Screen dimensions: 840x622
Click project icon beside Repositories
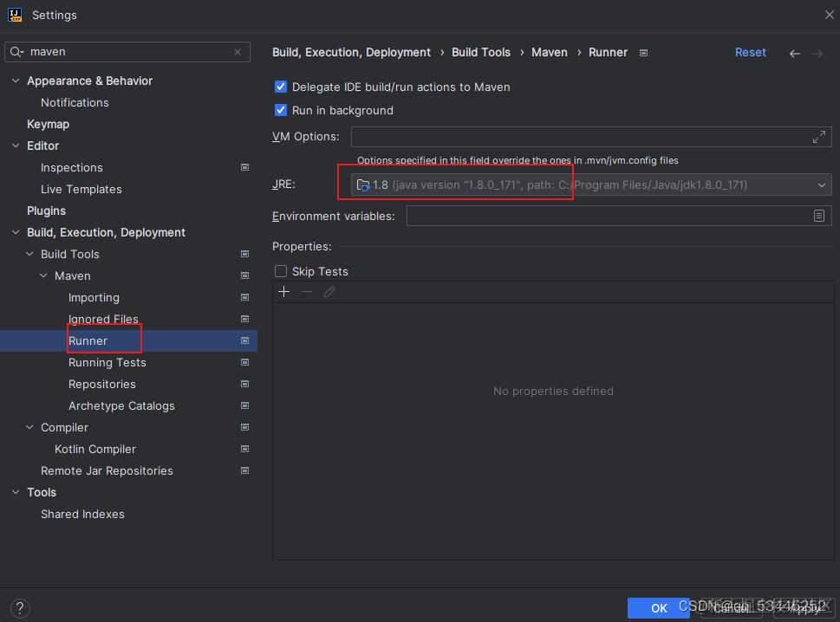[244, 385]
